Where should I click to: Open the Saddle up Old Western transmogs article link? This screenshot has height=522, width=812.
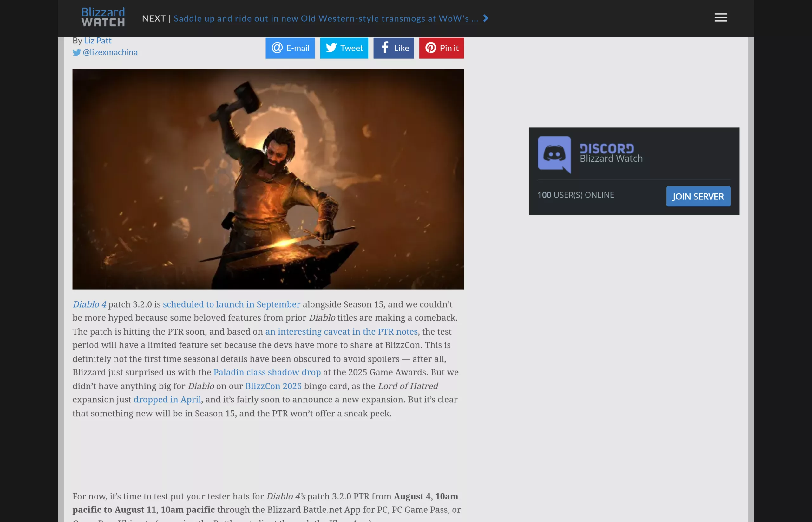tap(326, 18)
